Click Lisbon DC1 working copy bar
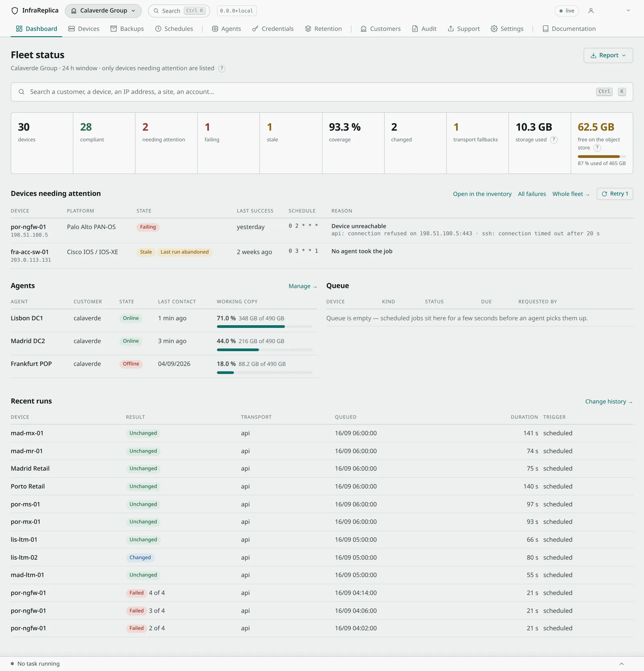The image size is (644, 671). pyautogui.click(x=264, y=327)
